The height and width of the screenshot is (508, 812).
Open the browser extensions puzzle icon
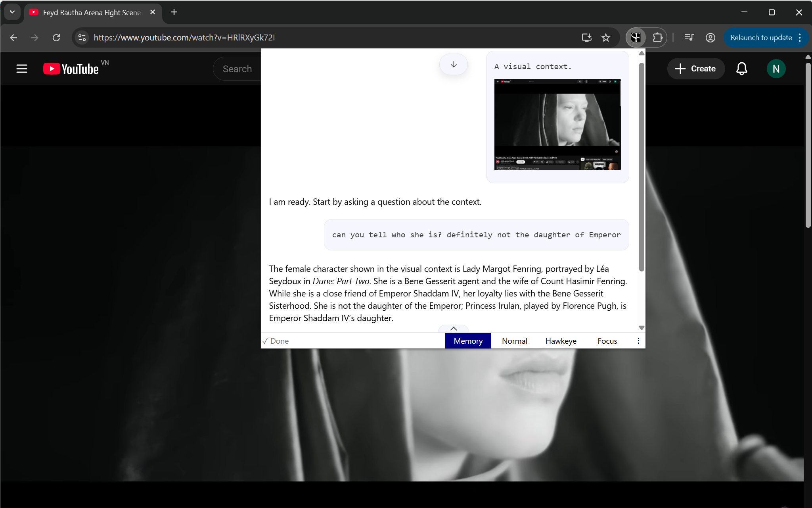click(657, 38)
